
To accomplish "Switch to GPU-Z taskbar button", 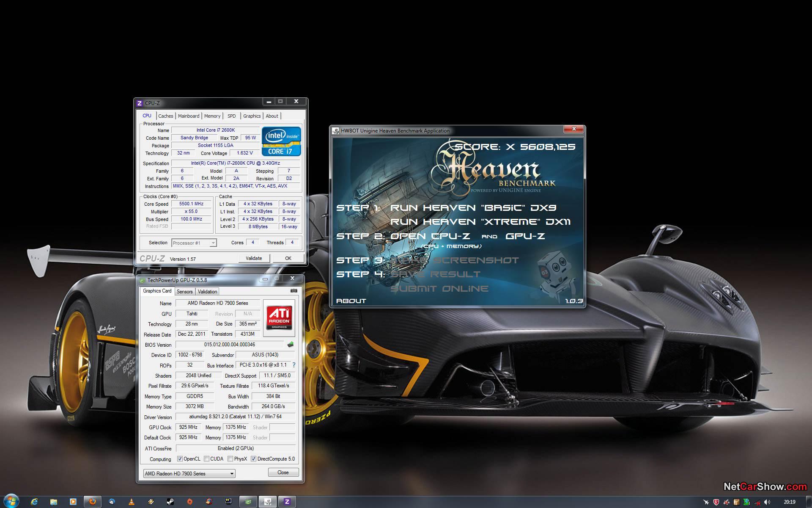I will pyautogui.click(x=248, y=502).
